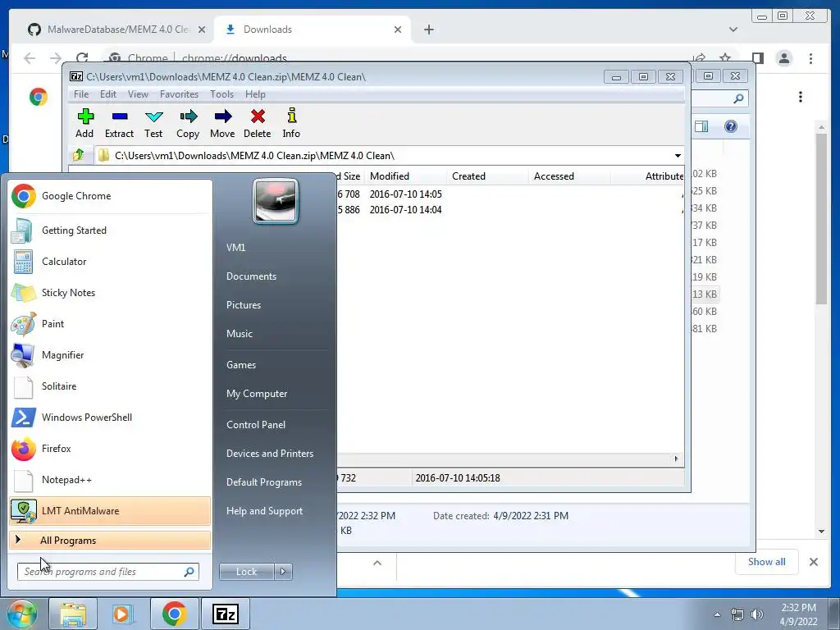The image size is (840, 630).
Task: Click the Windows Start orb
Action: point(21,614)
